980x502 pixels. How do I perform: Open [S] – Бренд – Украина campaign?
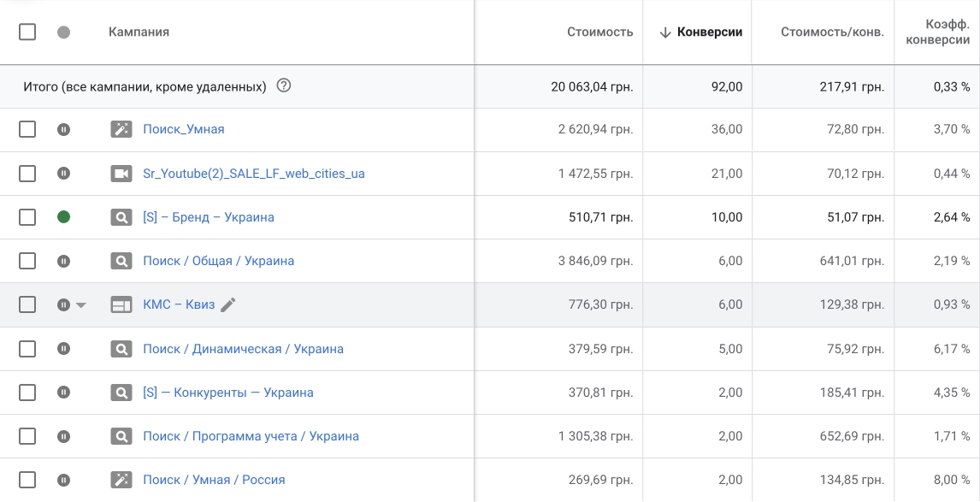209,217
